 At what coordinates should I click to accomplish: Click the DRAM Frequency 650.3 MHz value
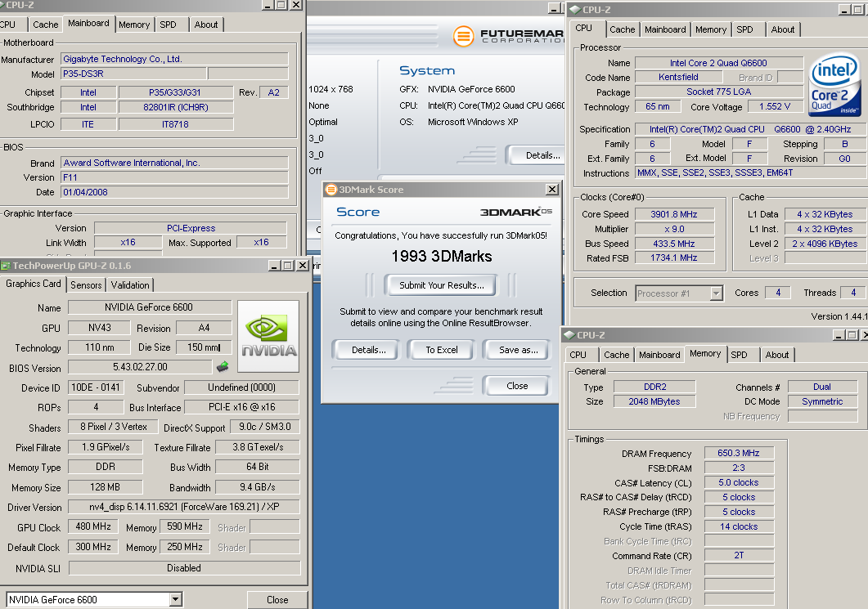coord(739,453)
